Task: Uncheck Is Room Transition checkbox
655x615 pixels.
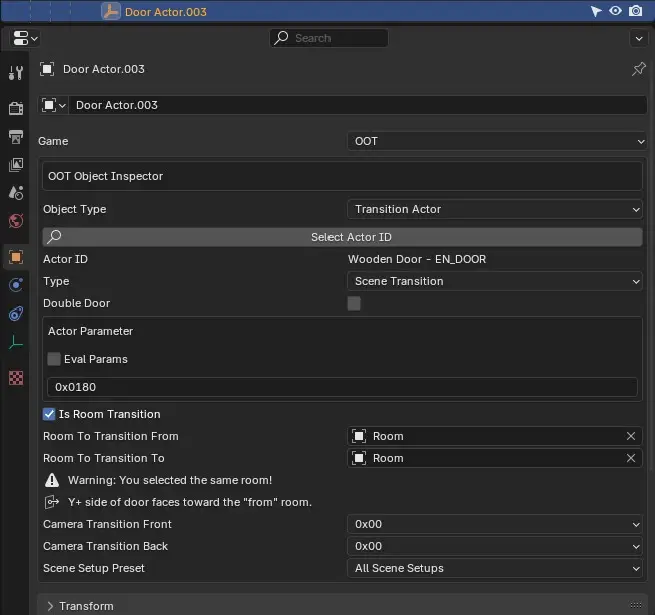Action: (x=49, y=414)
